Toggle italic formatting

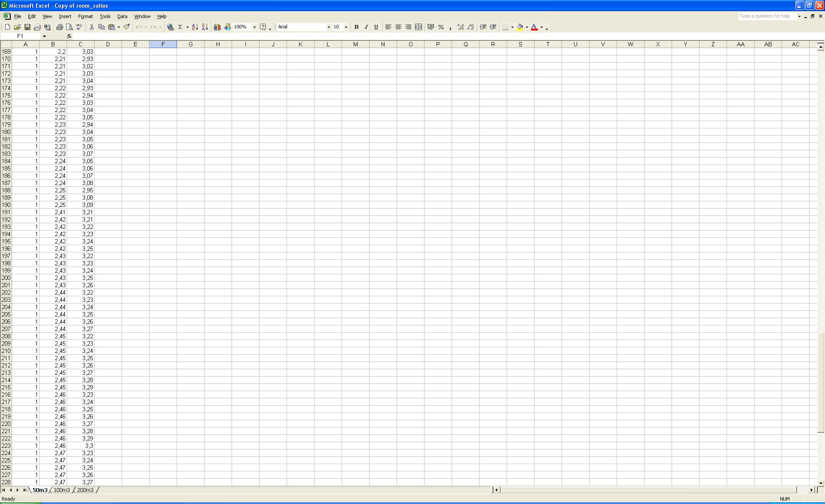(366, 27)
